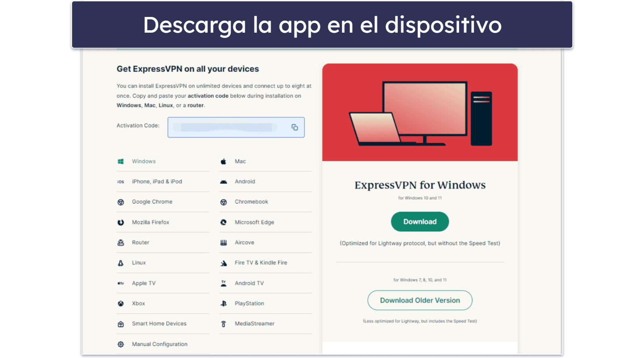Click the Android robot icon beside Android

tap(224, 182)
